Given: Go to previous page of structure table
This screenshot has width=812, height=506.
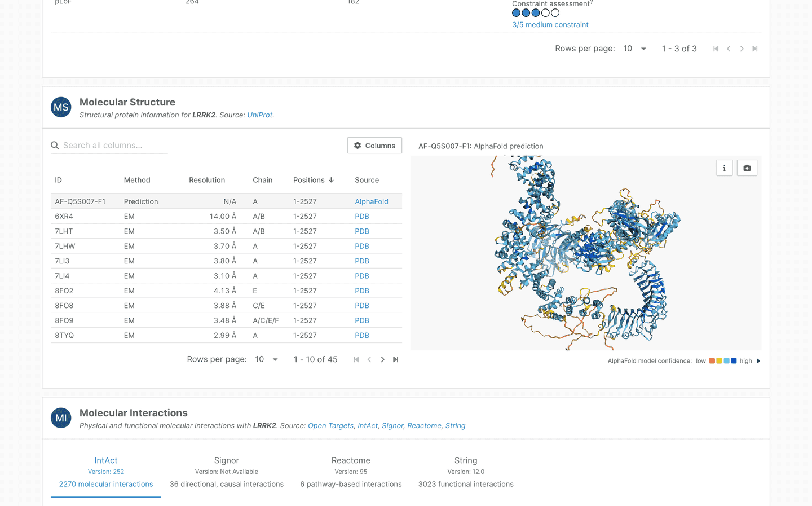Looking at the screenshot, I should pos(369,359).
